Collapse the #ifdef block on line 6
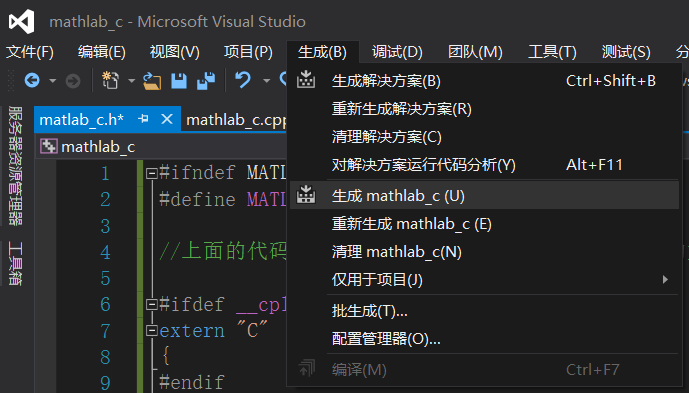Image resolution: width=689 pixels, height=393 pixels. 152,304
